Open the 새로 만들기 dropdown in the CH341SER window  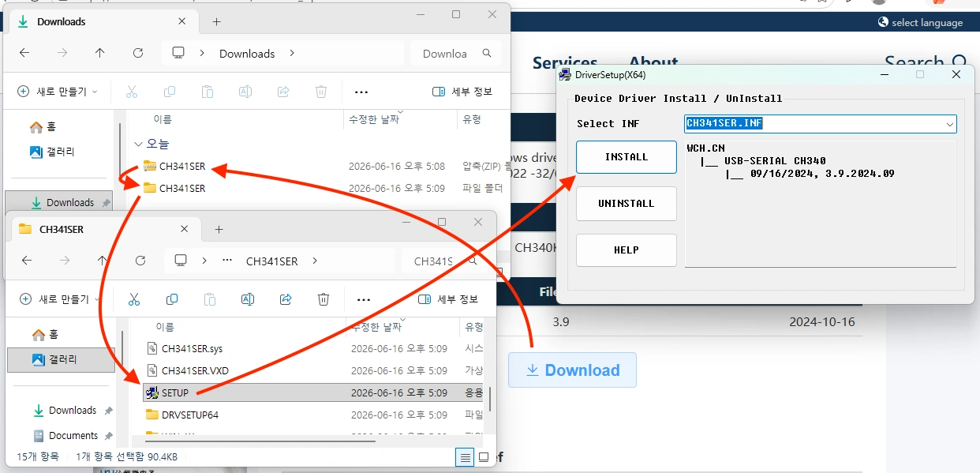pos(60,299)
